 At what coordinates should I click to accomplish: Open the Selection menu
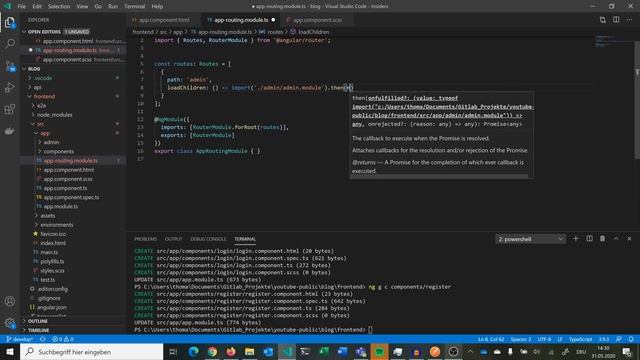(x=59, y=6)
